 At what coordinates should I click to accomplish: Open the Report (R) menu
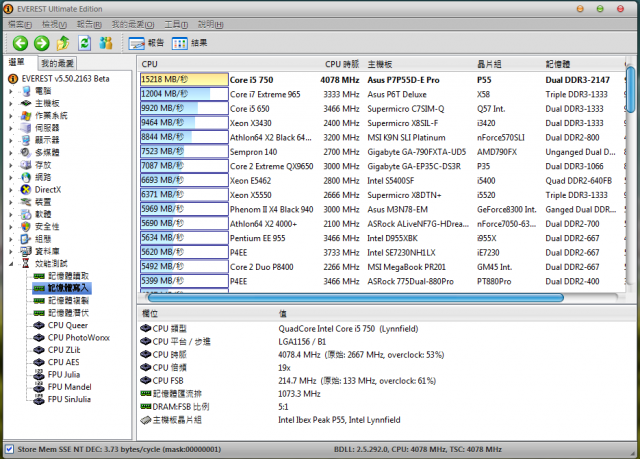click(x=89, y=24)
